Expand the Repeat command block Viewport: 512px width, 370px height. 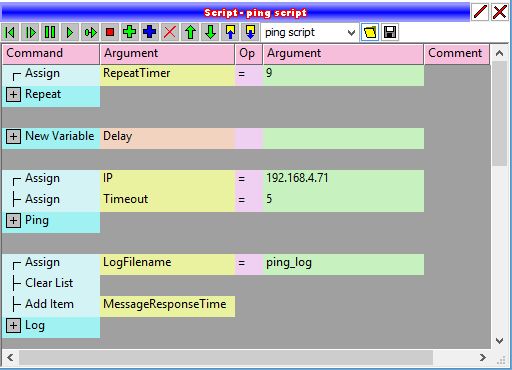pyautogui.click(x=13, y=94)
